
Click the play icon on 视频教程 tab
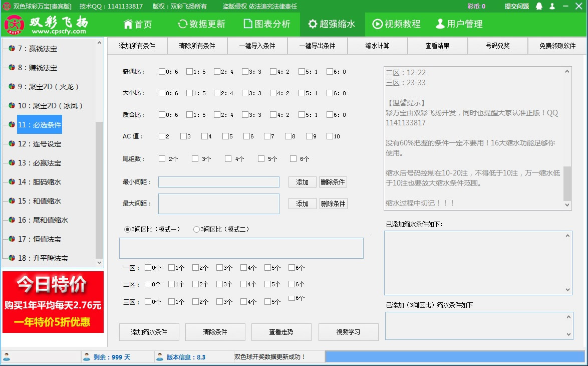[378, 24]
